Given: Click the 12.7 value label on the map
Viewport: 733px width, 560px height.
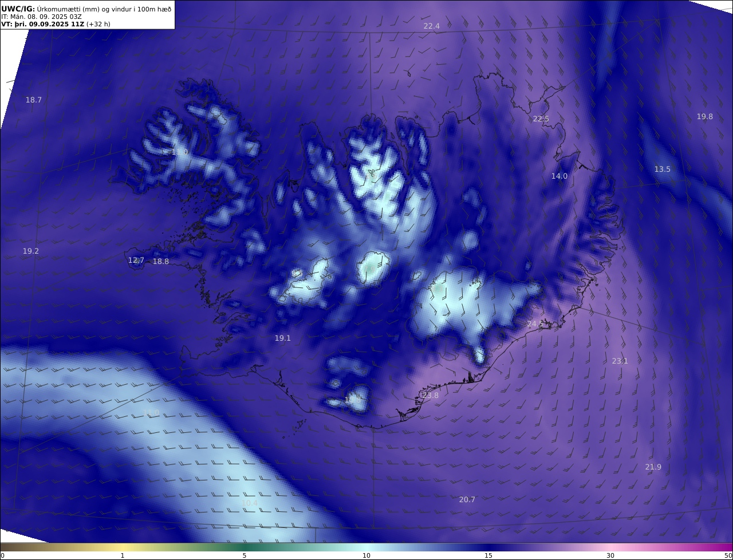Looking at the screenshot, I should pos(136,261).
